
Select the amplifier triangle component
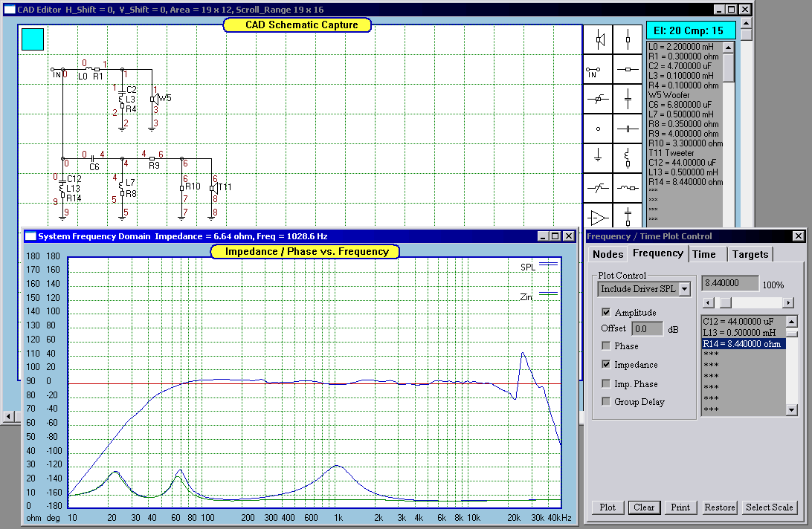[598, 217]
